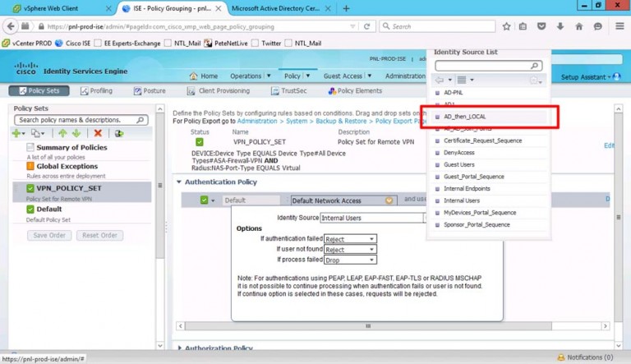The height and width of the screenshot is (364, 631).
Task: Click the duplicate policy set icon
Action: tap(36, 133)
